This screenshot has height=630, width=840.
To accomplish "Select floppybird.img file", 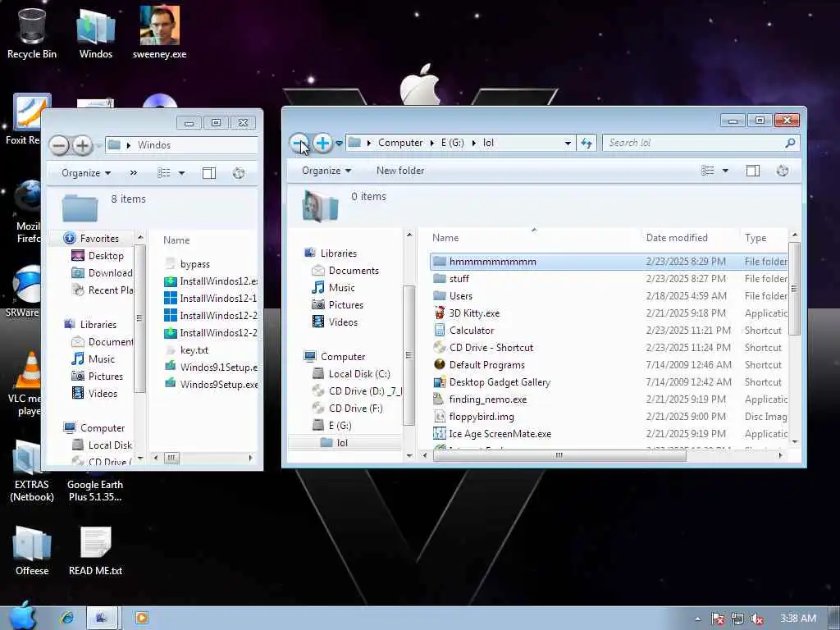I will (x=609, y=416).
